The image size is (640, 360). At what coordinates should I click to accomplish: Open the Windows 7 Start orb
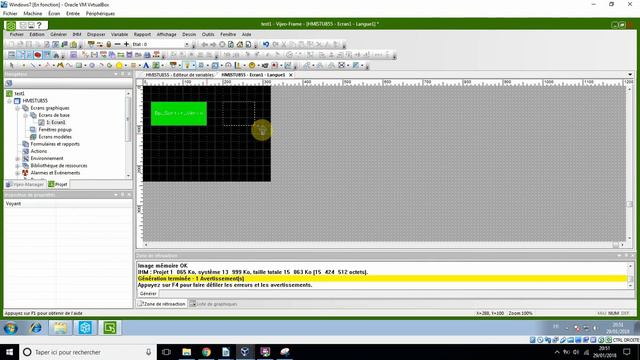[11, 328]
